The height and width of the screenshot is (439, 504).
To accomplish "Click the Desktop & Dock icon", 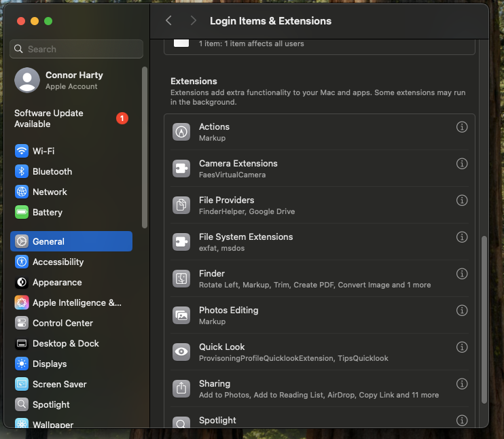I will (x=22, y=343).
